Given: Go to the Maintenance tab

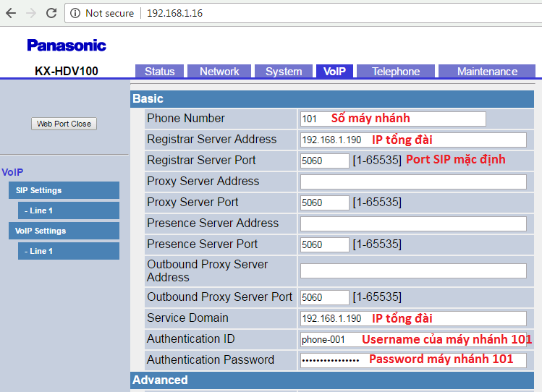Looking at the screenshot, I should [487, 71].
